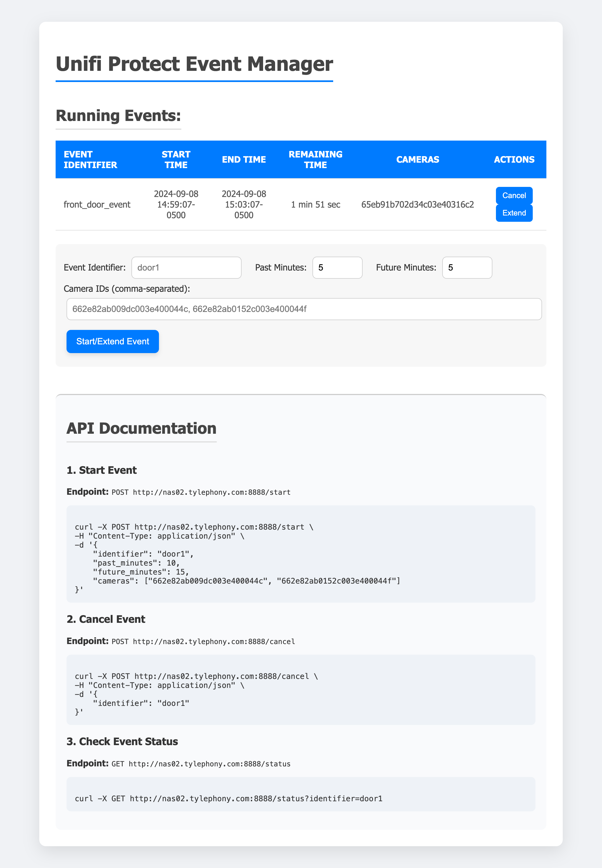Image resolution: width=602 pixels, height=868 pixels.
Task: Extend the front_door_event
Action: [x=514, y=213]
